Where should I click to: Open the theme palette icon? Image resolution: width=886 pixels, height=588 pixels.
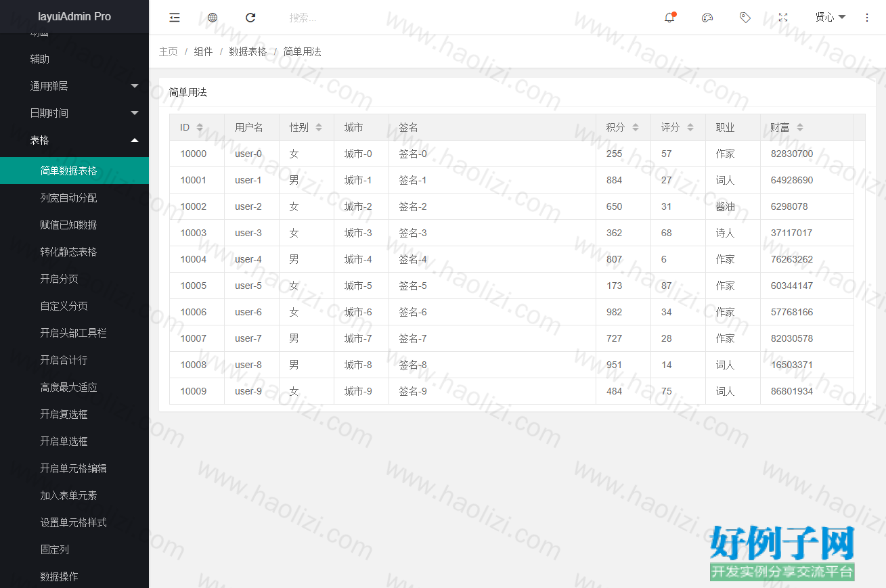[707, 18]
